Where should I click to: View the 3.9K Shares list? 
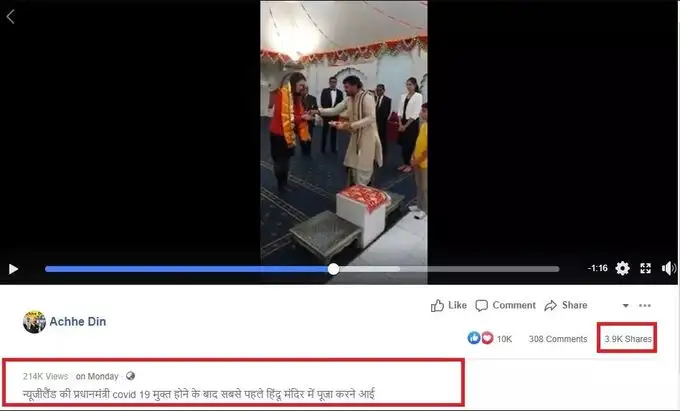(628, 339)
